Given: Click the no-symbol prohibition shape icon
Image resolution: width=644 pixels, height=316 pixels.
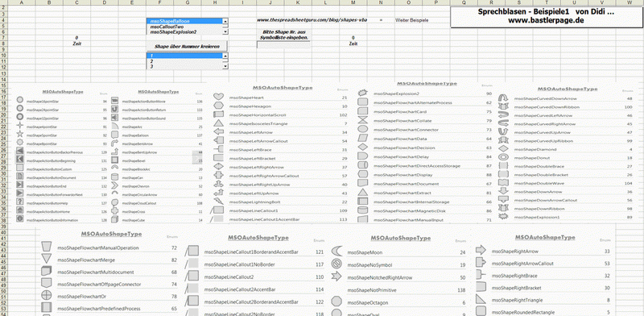Looking at the screenshot, I should [336, 264].
